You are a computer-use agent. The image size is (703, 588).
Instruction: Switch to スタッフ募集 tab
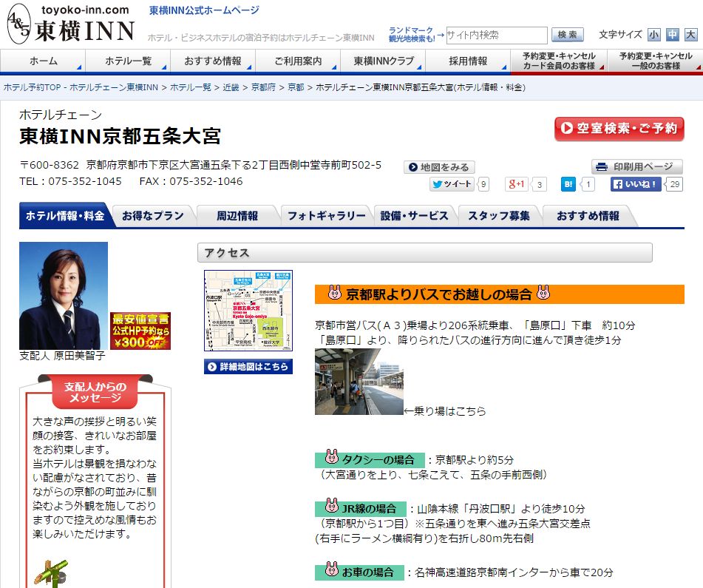[498, 216]
